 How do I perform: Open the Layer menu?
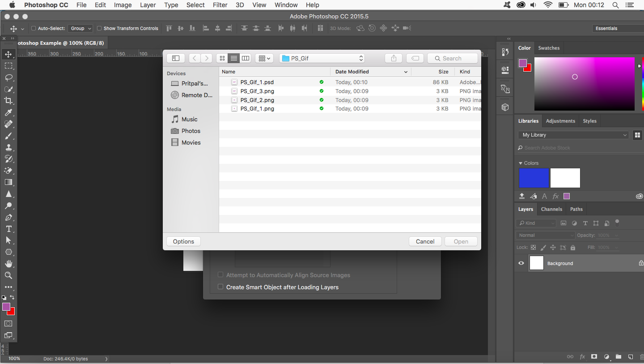coord(148,5)
